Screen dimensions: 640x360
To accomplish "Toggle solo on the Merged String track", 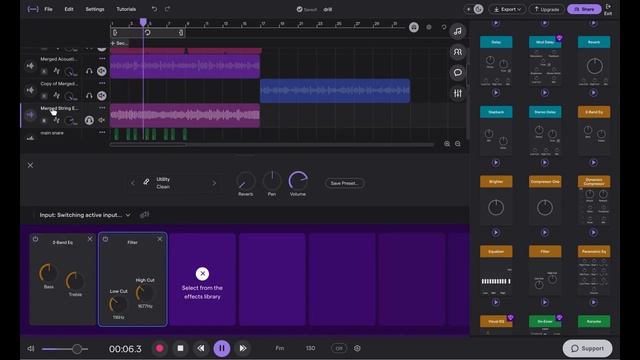I will click(89, 120).
